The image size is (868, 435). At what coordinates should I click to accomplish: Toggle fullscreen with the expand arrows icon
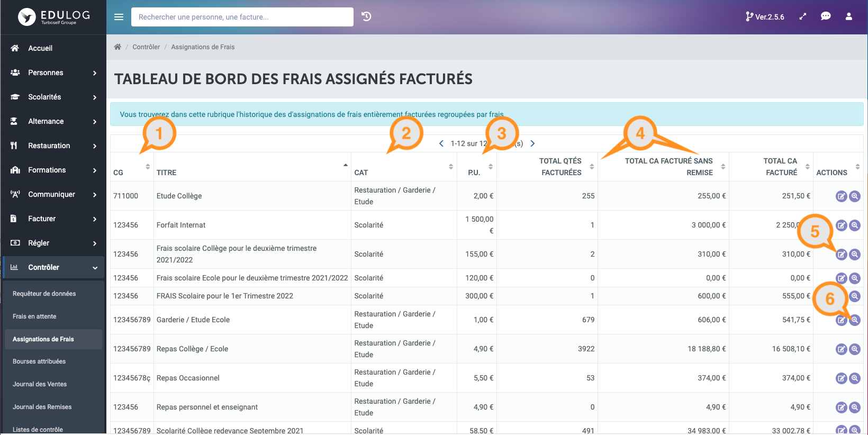(803, 16)
